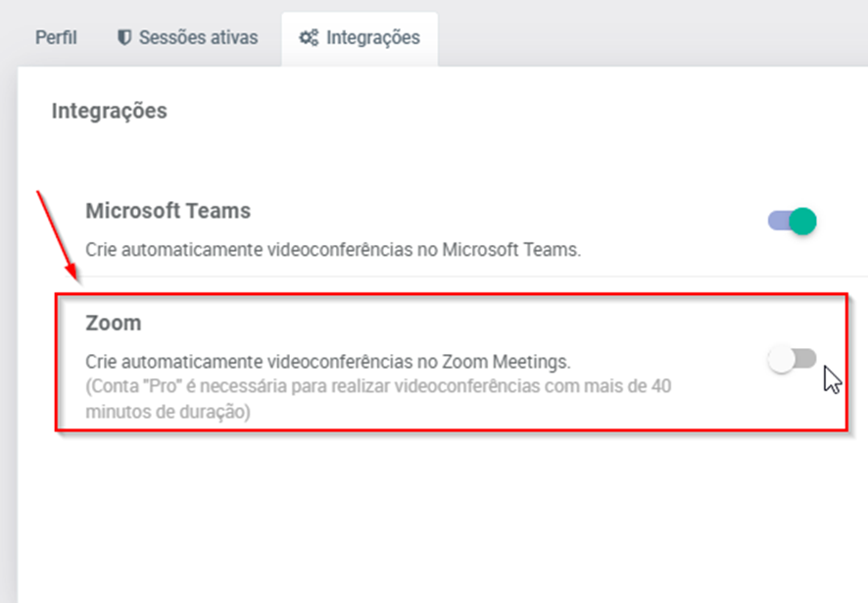
Task: Click the Microsoft Teams title
Action: [x=168, y=211]
